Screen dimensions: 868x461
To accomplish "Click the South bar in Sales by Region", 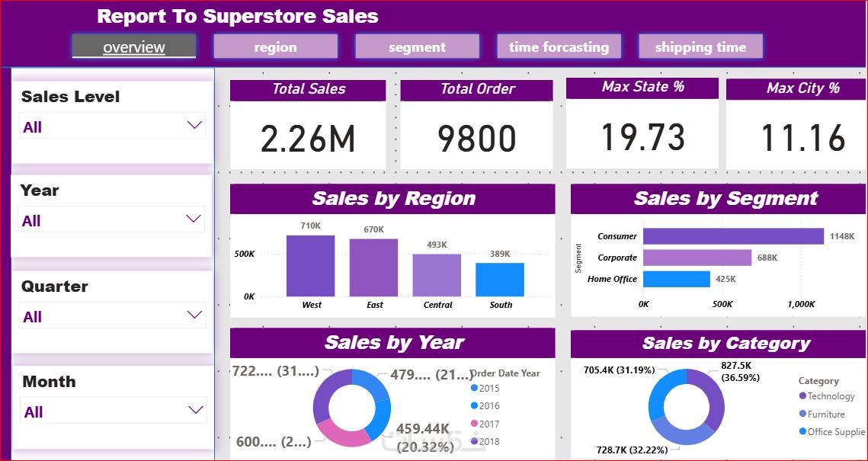I will (x=500, y=280).
